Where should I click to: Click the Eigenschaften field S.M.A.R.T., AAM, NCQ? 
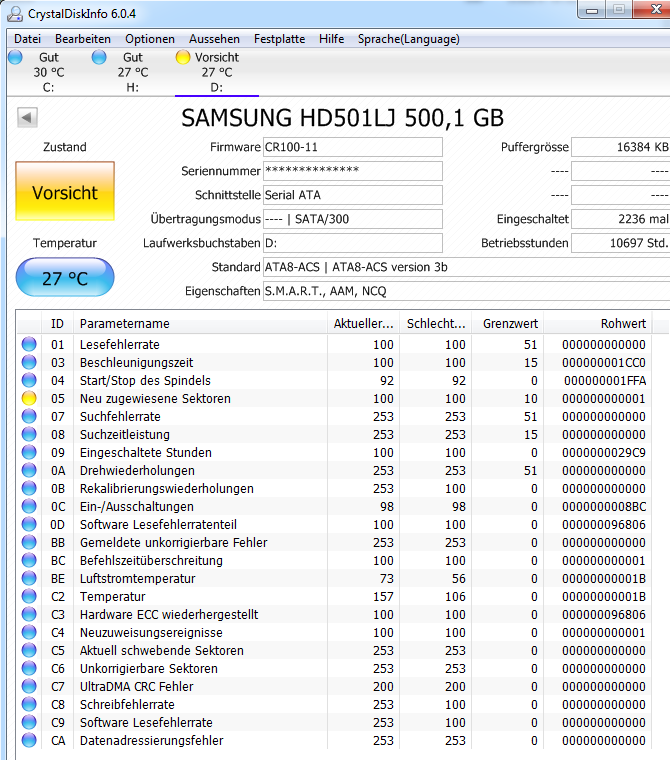tap(466, 291)
